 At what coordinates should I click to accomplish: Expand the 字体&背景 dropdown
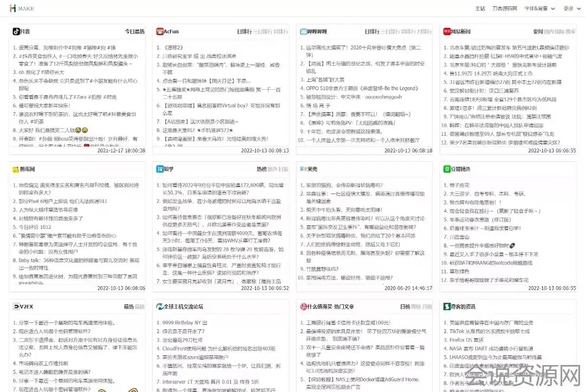[x=539, y=8]
